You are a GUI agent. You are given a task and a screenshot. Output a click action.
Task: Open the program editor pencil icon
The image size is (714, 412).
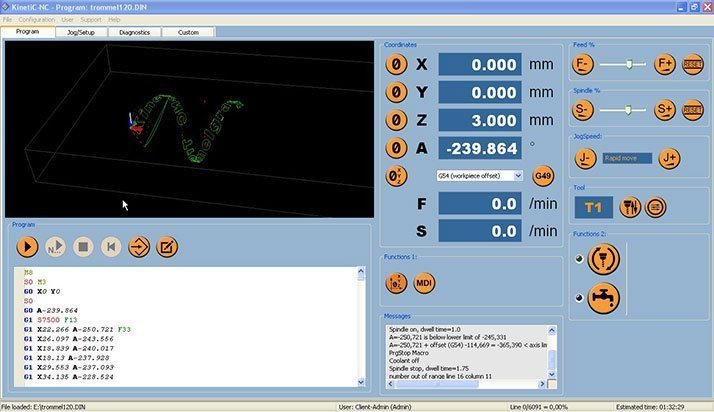coord(168,246)
